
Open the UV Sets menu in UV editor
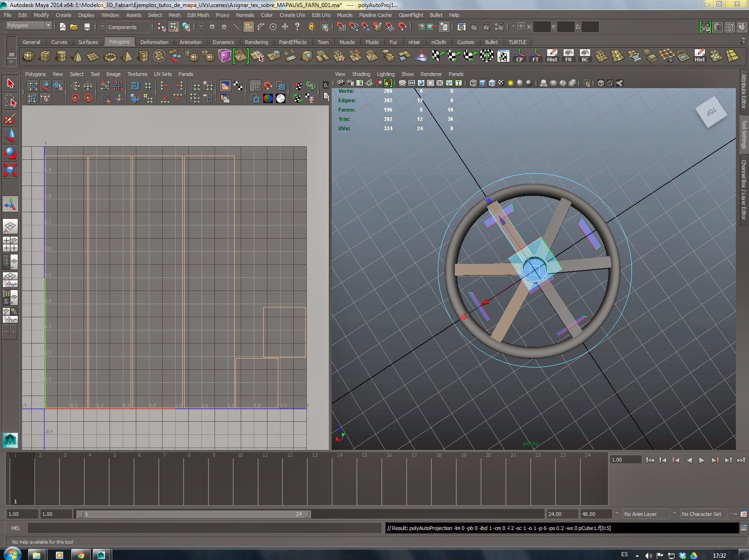pos(163,74)
